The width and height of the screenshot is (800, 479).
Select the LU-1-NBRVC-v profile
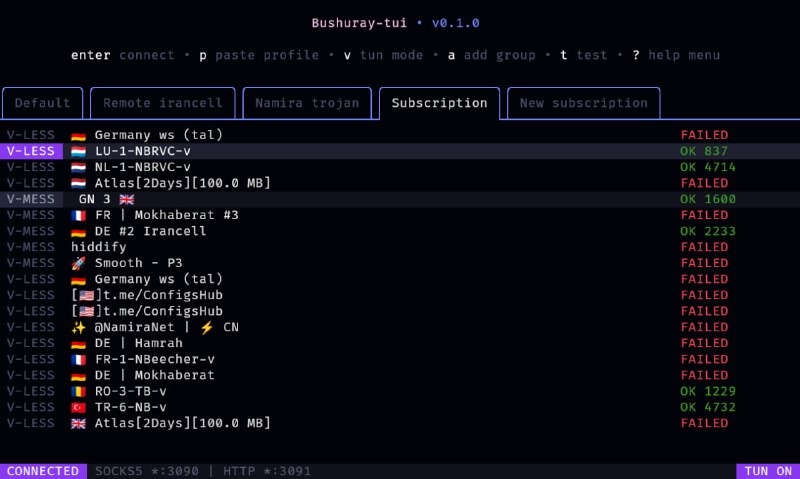(400, 151)
